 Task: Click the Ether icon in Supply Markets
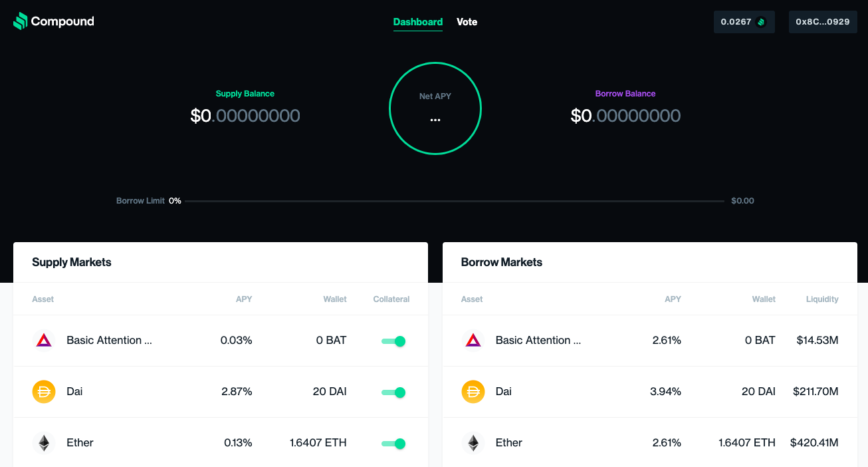tap(44, 443)
